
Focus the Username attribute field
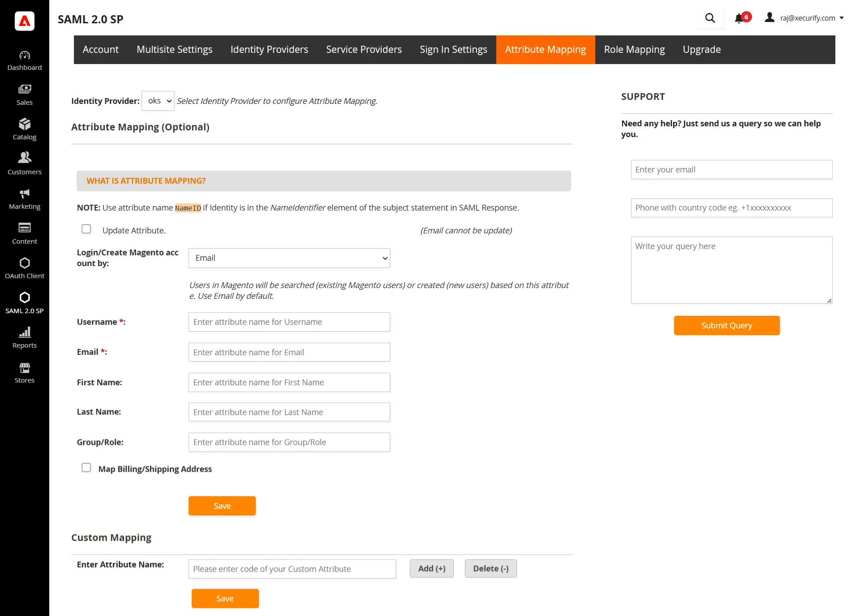(289, 322)
